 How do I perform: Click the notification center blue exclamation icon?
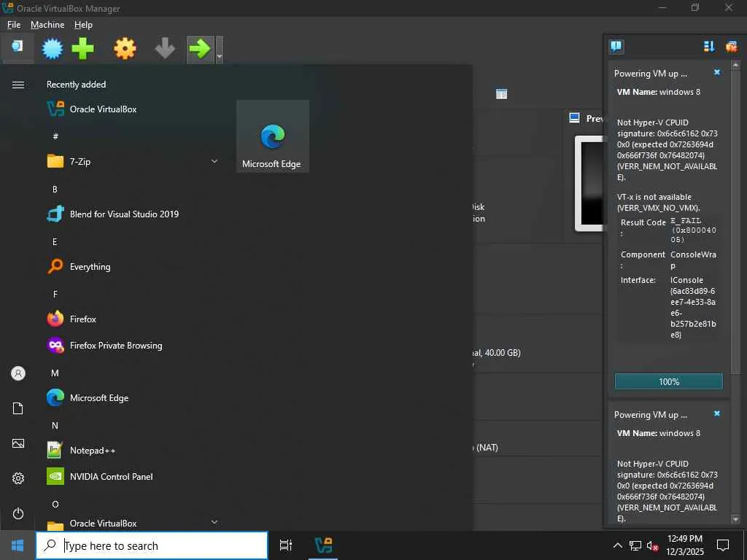(x=616, y=46)
